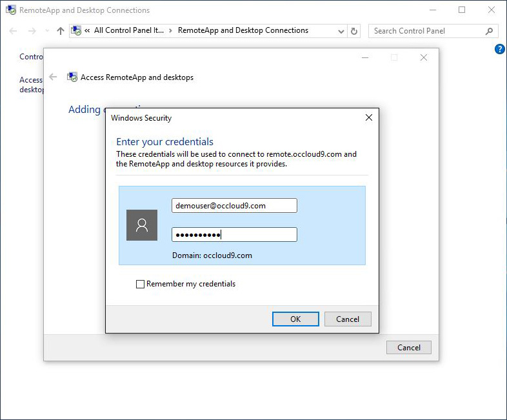Open the recent locations dropdown arrow
Screen dimensions: 507x420
point(47,31)
